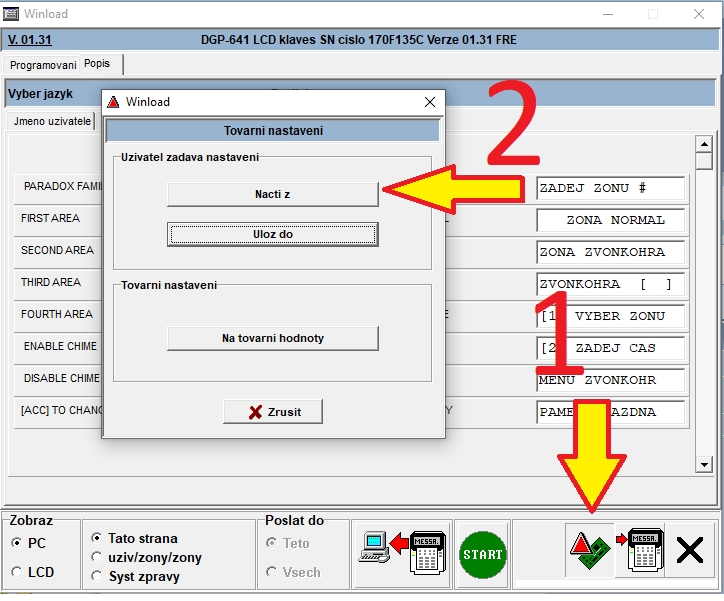The width and height of the screenshot is (724, 601).
Task: Switch to the Programovani tab
Action: click(x=43, y=65)
